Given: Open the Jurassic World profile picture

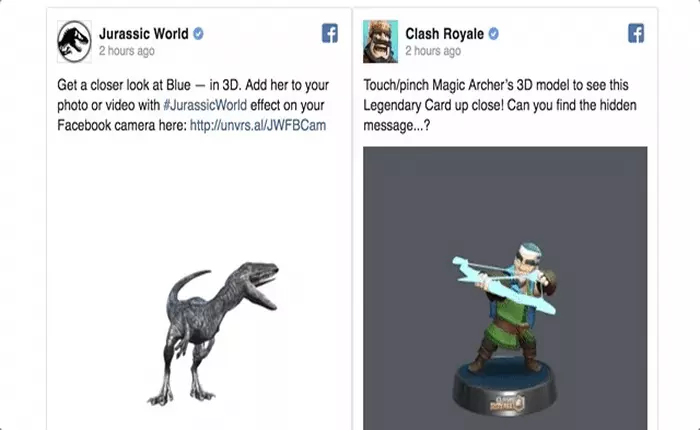Looking at the screenshot, I should click(74, 42).
